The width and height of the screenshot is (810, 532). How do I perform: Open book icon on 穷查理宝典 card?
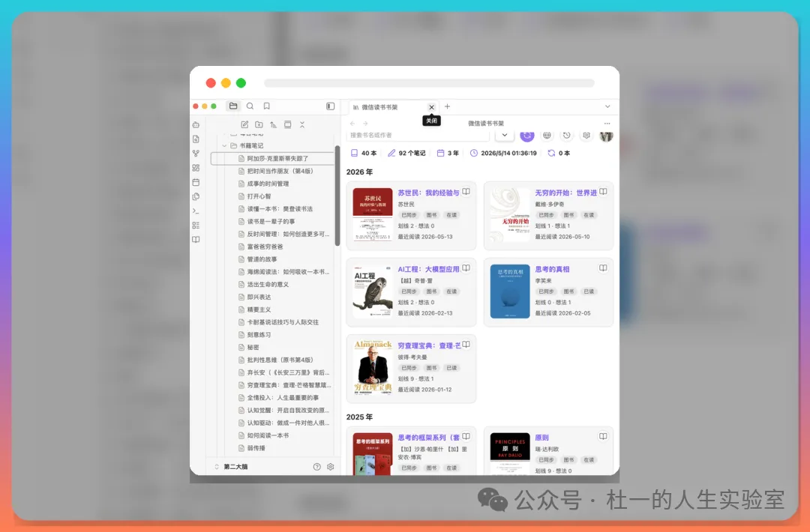point(466,345)
